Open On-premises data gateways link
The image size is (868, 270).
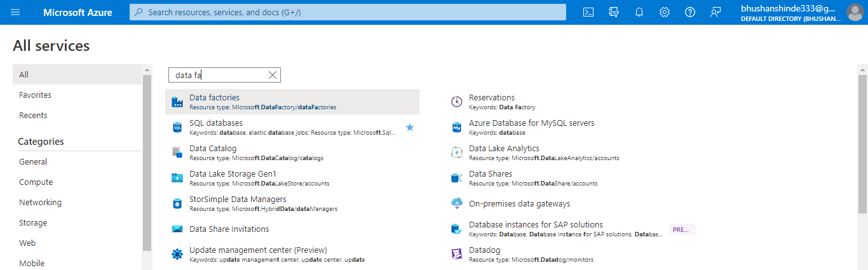pyautogui.click(x=520, y=204)
